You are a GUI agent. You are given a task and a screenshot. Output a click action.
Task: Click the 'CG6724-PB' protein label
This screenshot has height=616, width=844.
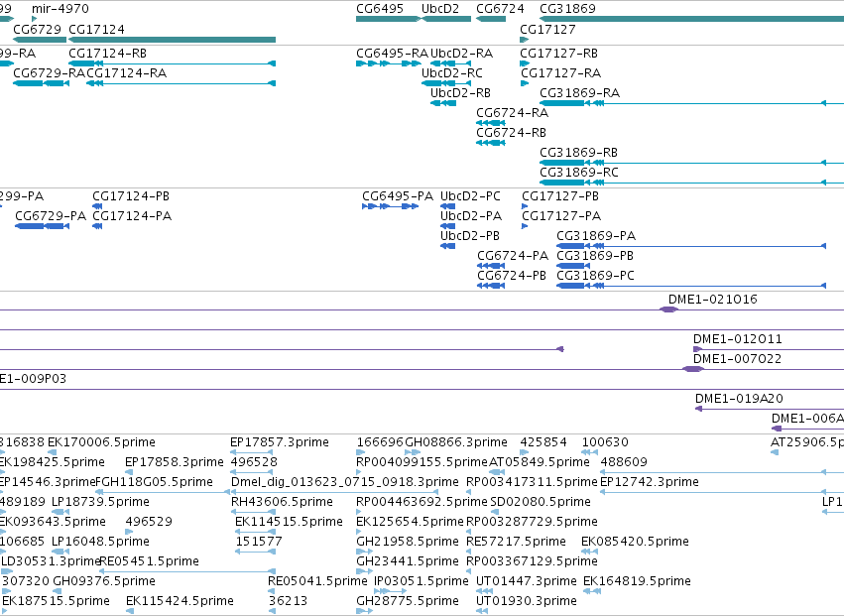pos(512,276)
